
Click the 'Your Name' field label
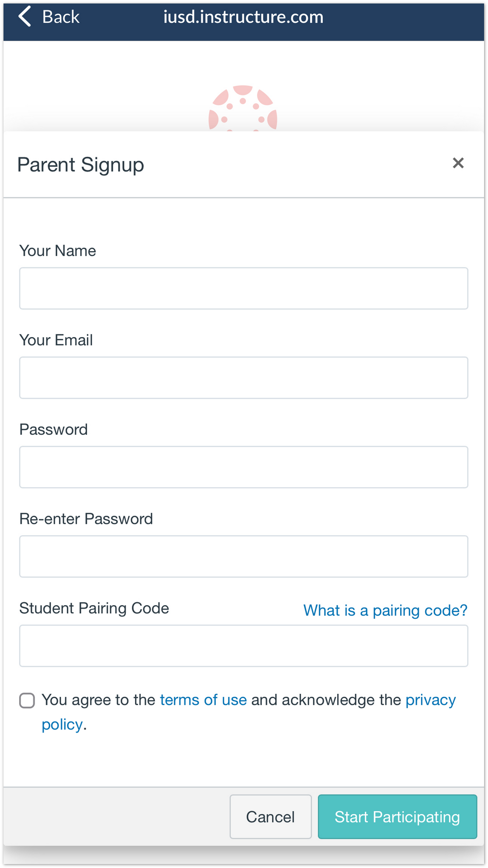(58, 251)
